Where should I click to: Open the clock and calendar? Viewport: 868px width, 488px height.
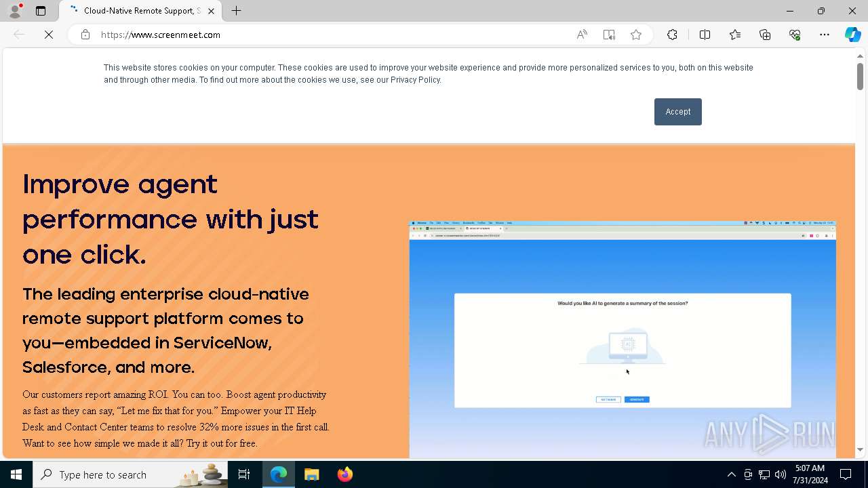pyautogui.click(x=810, y=474)
